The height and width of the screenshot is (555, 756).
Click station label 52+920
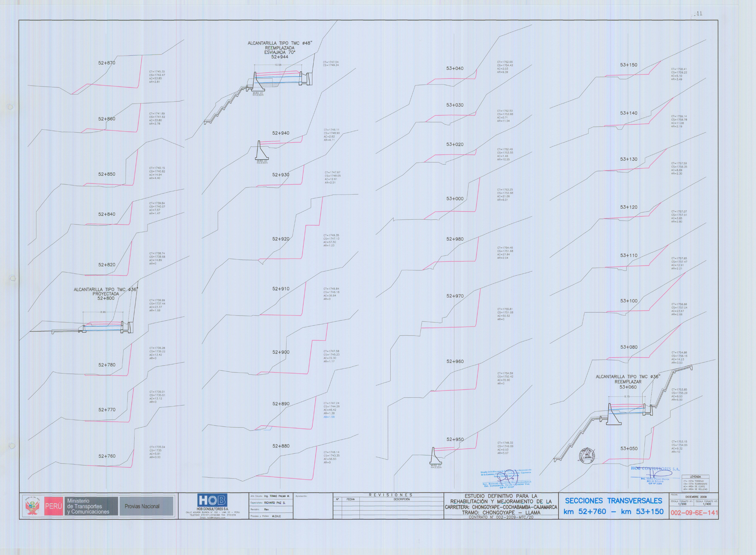pos(281,239)
